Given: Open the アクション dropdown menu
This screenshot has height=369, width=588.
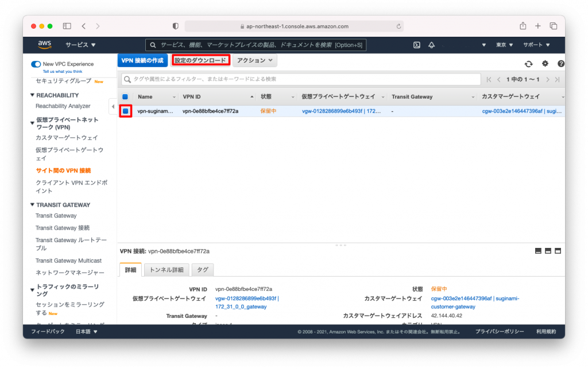Looking at the screenshot, I should click(x=254, y=60).
